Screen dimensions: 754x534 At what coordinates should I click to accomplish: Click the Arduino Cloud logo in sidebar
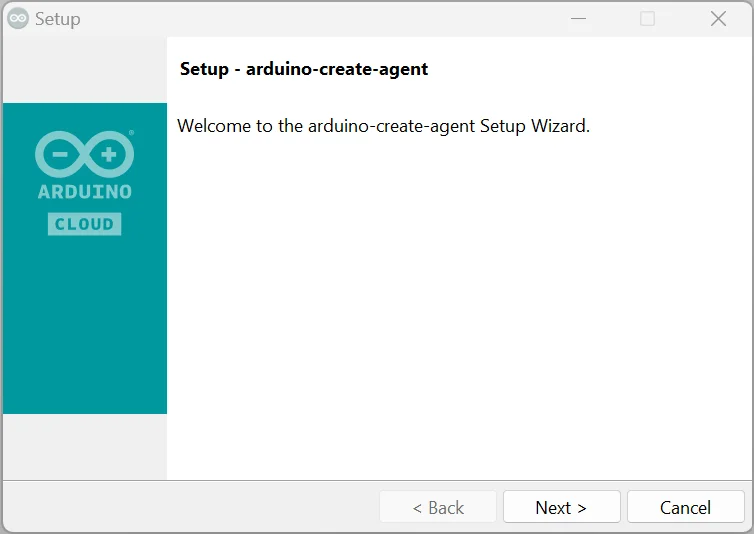click(x=85, y=183)
